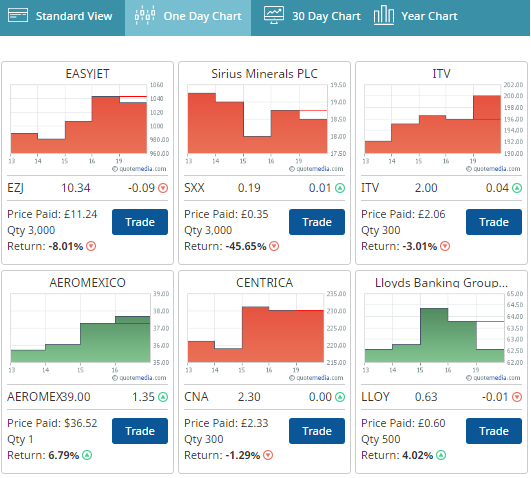Click the AEROMEXICO card title
Screen dimensions: 531x478
87,283
